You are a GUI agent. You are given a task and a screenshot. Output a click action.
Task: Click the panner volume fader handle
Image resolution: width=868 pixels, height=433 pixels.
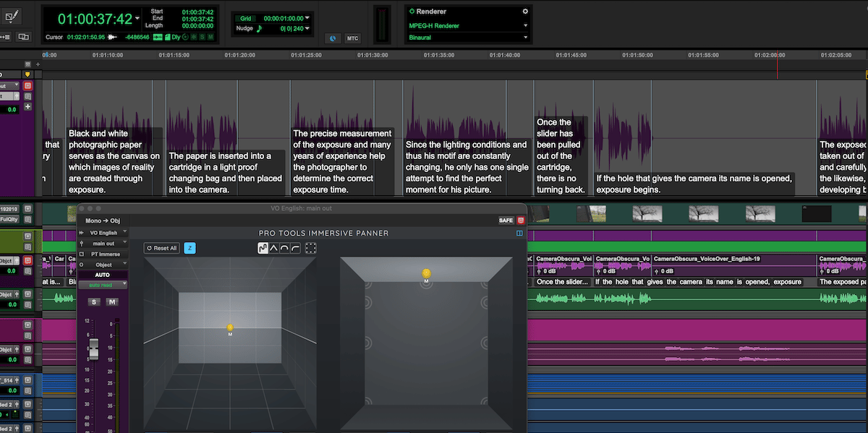pyautogui.click(x=93, y=350)
